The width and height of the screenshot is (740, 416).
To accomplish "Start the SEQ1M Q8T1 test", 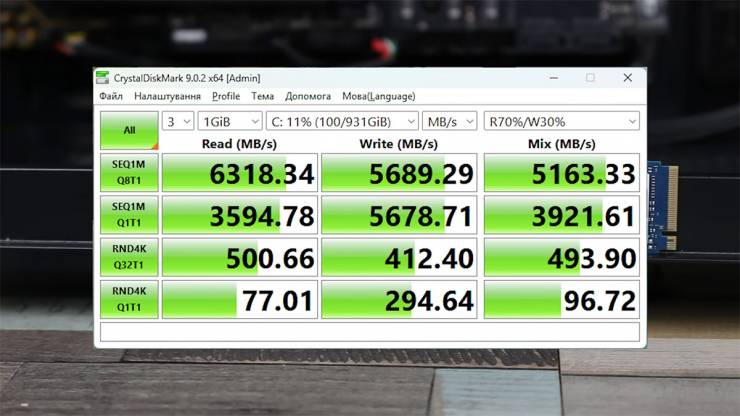I will pyautogui.click(x=129, y=172).
